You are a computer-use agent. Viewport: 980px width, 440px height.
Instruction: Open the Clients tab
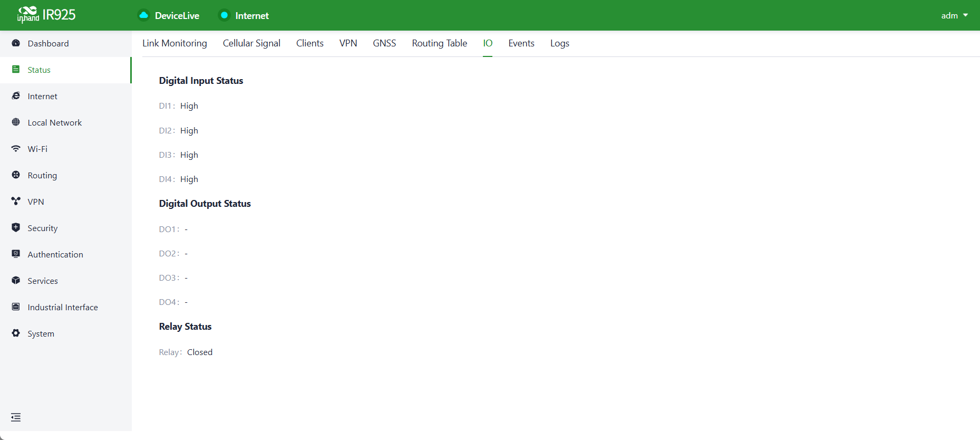pyautogui.click(x=310, y=43)
